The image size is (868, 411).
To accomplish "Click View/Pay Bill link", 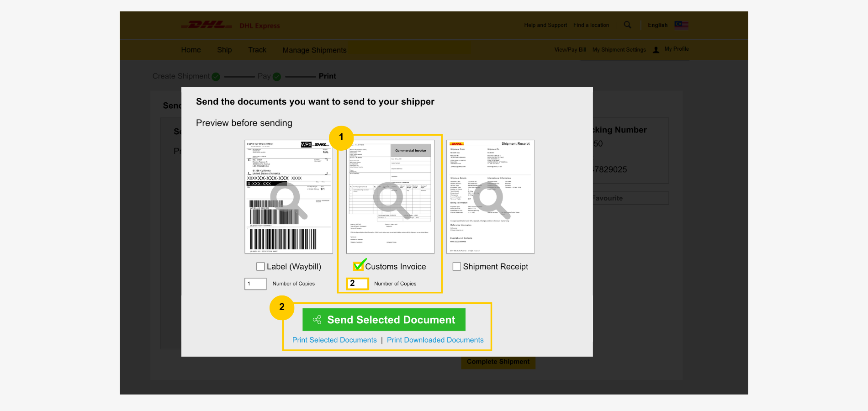I will (570, 50).
